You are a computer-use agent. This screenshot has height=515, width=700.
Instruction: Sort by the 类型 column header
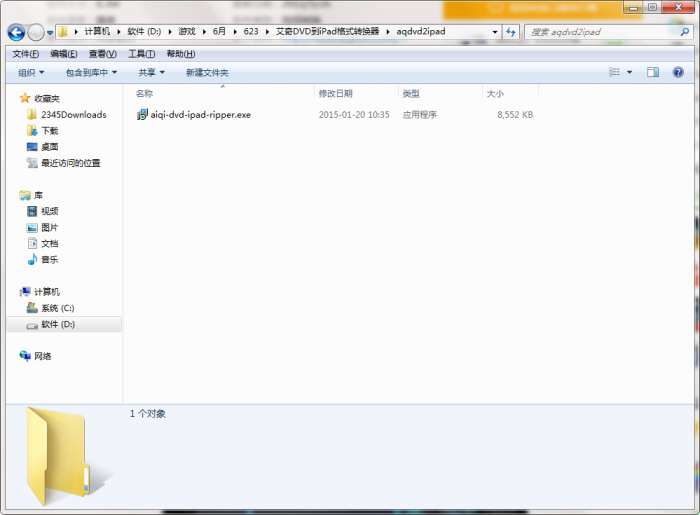point(411,93)
